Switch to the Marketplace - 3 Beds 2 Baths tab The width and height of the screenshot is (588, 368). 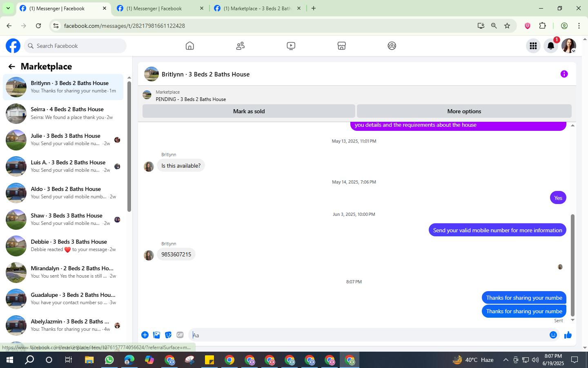click(258, 8)
